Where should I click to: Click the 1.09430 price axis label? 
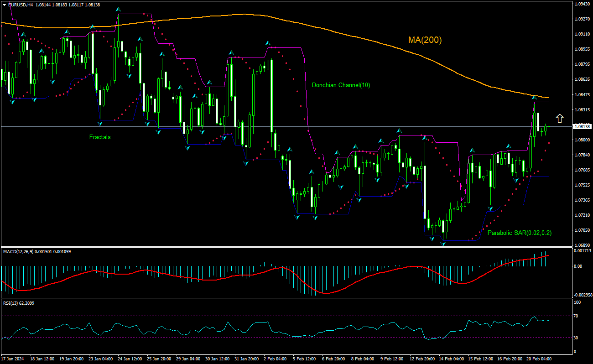tap(583, 4)
